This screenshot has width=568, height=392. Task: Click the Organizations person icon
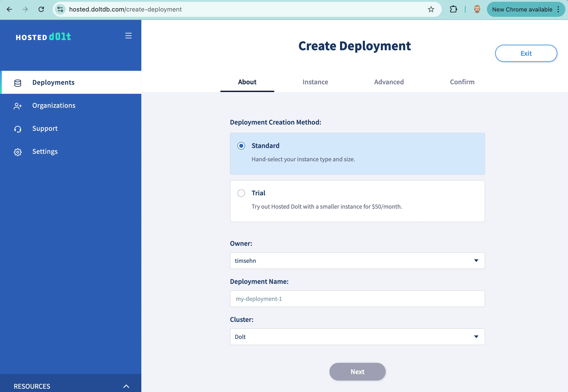[18, 106]
